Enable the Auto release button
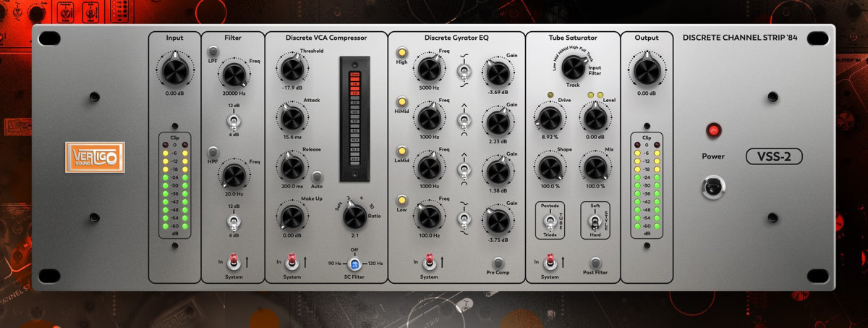 317,176
